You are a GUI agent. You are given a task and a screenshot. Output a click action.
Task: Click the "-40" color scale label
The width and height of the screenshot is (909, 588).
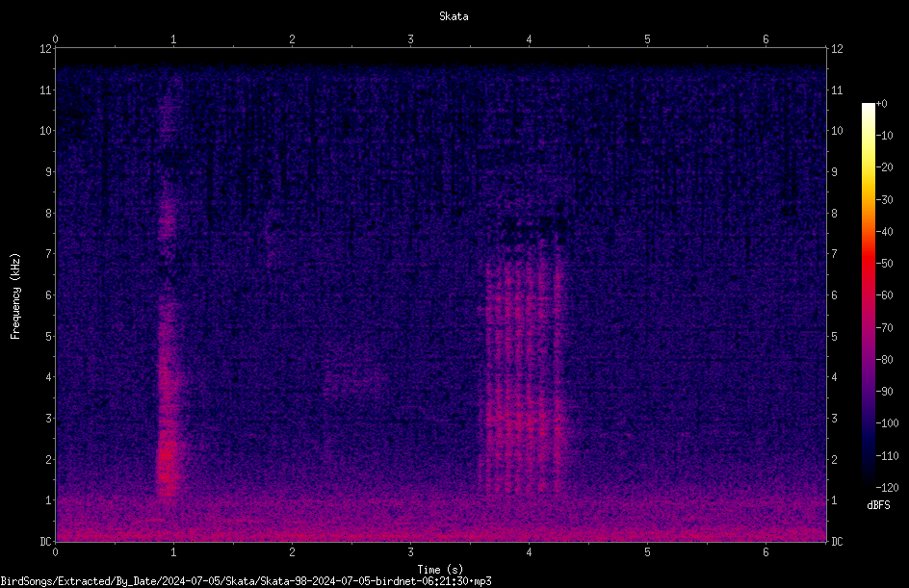point(884,232)
